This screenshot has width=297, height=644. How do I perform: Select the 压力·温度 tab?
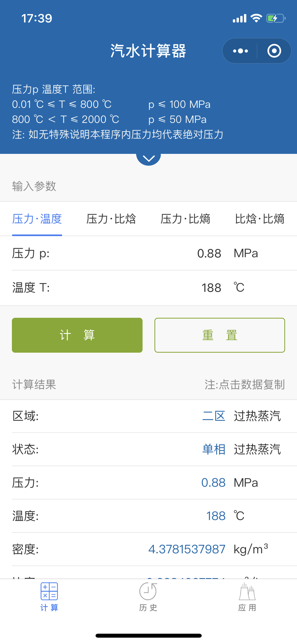[37, 219]
